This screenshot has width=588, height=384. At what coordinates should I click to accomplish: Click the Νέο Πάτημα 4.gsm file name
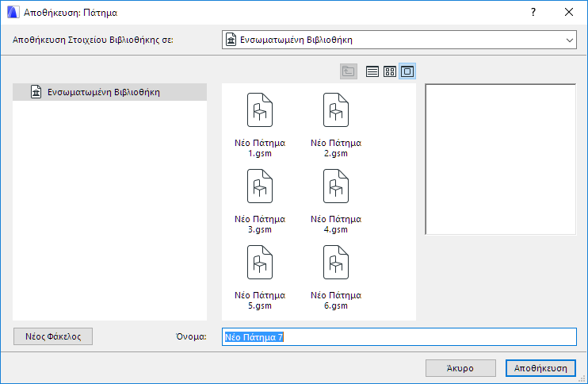[x=336, y=224]
